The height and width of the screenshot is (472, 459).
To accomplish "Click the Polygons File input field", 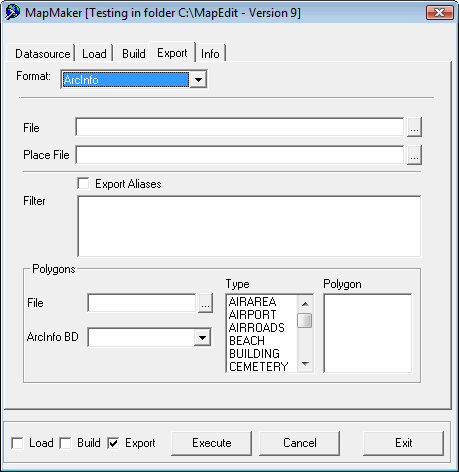I will pos(142,303).
